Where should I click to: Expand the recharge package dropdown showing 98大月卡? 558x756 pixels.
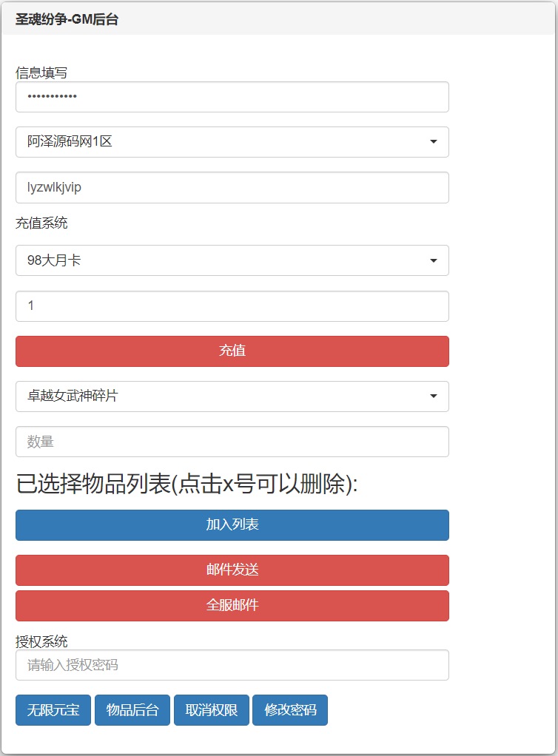(x=232, y=260)
